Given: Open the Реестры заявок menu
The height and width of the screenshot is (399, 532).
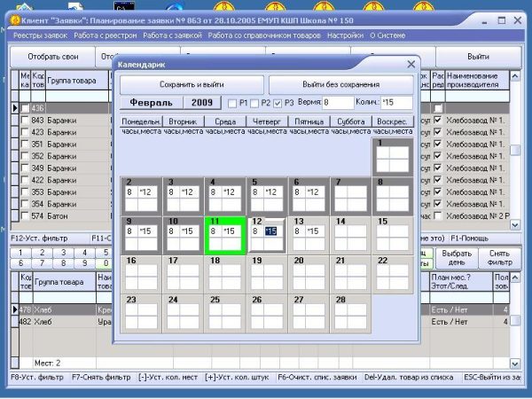Looking at the screenshot, I should click(x=41, y=35).
